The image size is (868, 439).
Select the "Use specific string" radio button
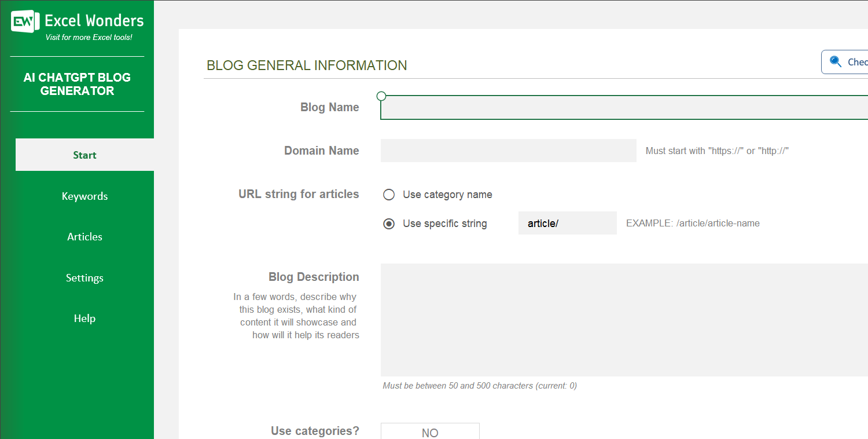tap(388, 223)
